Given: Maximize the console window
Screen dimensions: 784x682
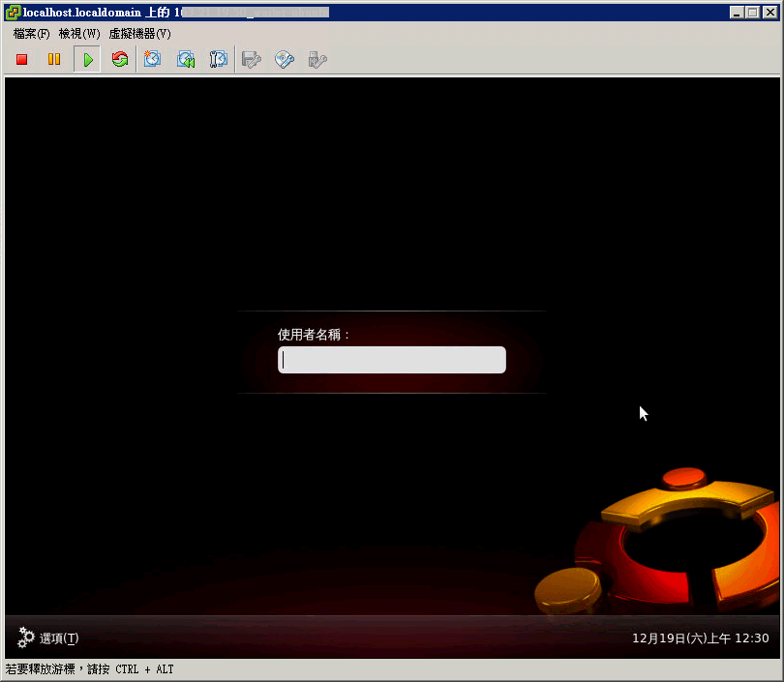Looking at the screenshot, I should tap(752, 12).
